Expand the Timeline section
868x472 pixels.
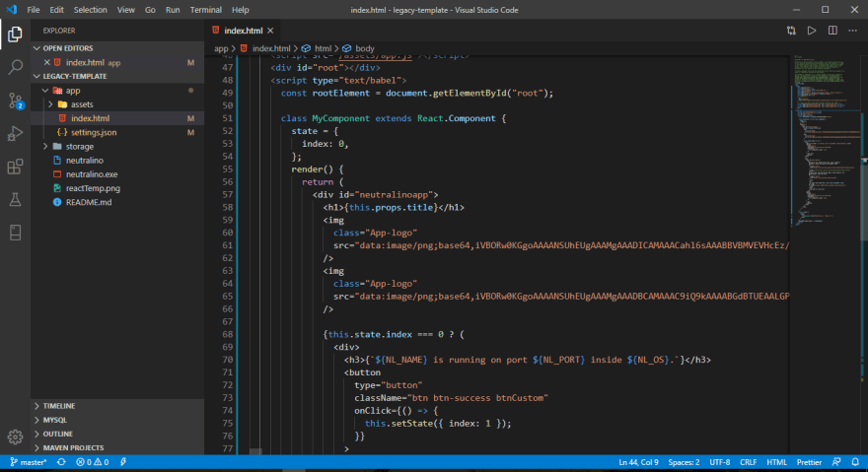pos(117,406)
